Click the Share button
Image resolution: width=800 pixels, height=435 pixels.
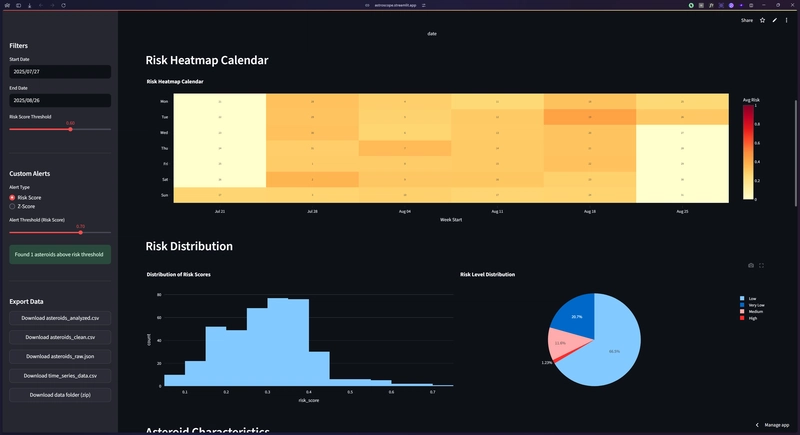tap(746, 20)
